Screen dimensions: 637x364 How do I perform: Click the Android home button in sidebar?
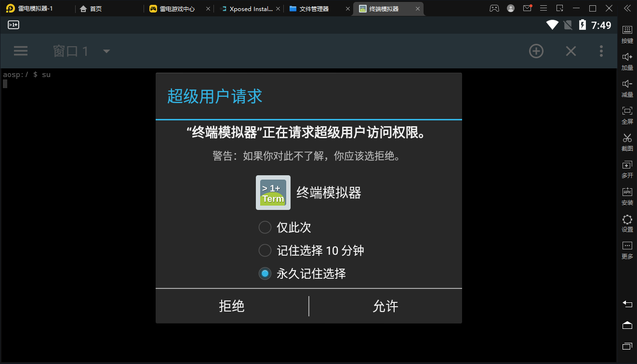pos(627,325)
